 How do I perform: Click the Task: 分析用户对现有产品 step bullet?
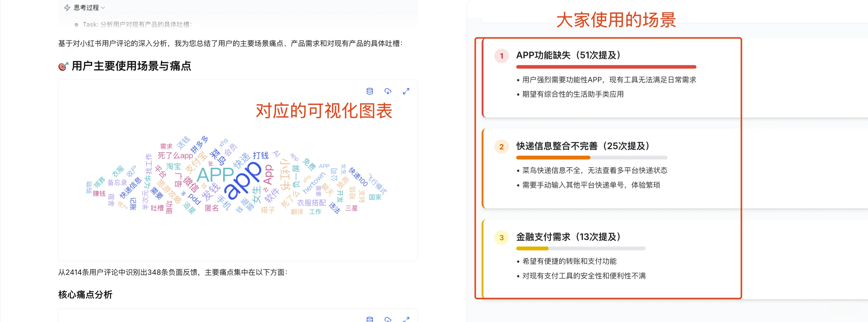pyautogui.click(x=76, y=25)
